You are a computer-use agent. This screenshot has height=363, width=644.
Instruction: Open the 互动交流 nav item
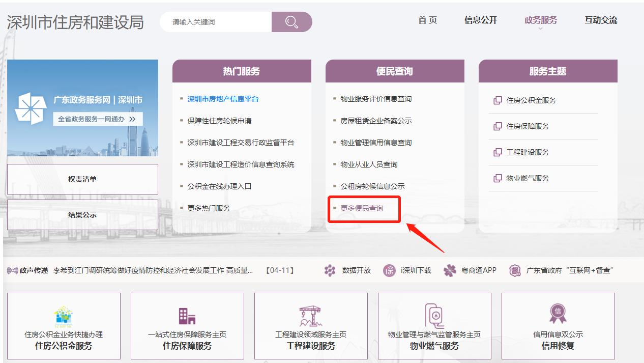point(601,20)
